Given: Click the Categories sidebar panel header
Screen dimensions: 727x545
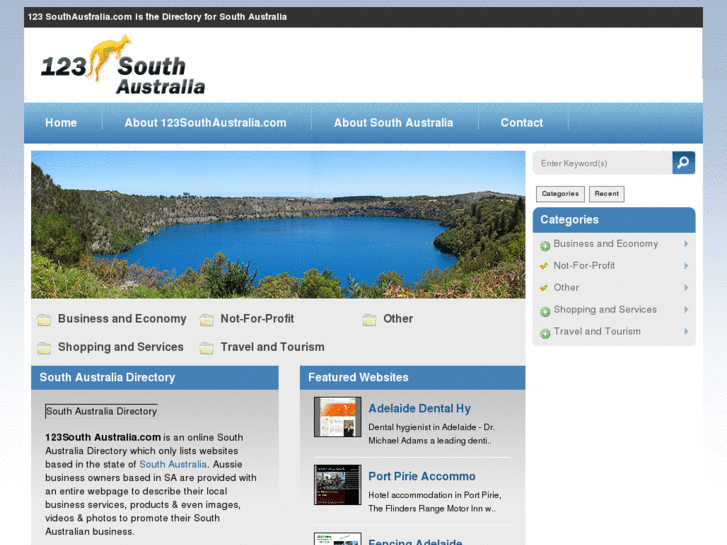Looking at the screenshot, I should (614, 220).
